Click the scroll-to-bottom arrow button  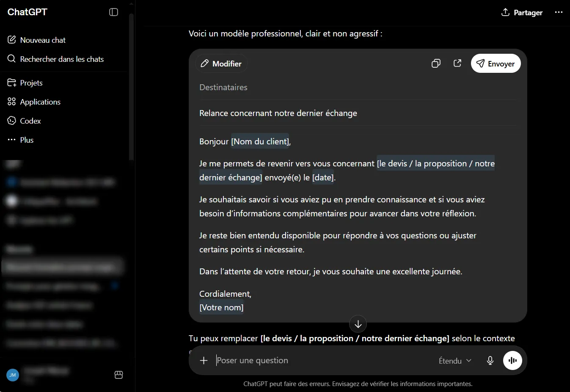click(x=358, y=324)
